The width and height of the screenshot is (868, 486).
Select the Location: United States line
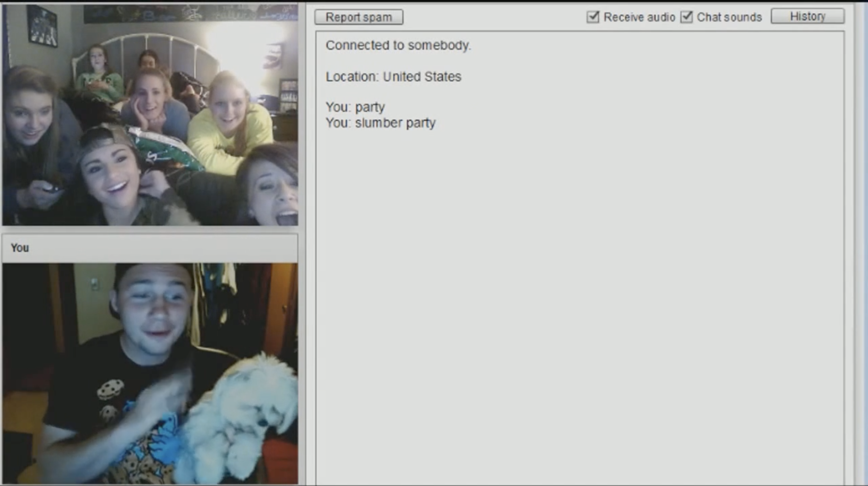point(393,77)
